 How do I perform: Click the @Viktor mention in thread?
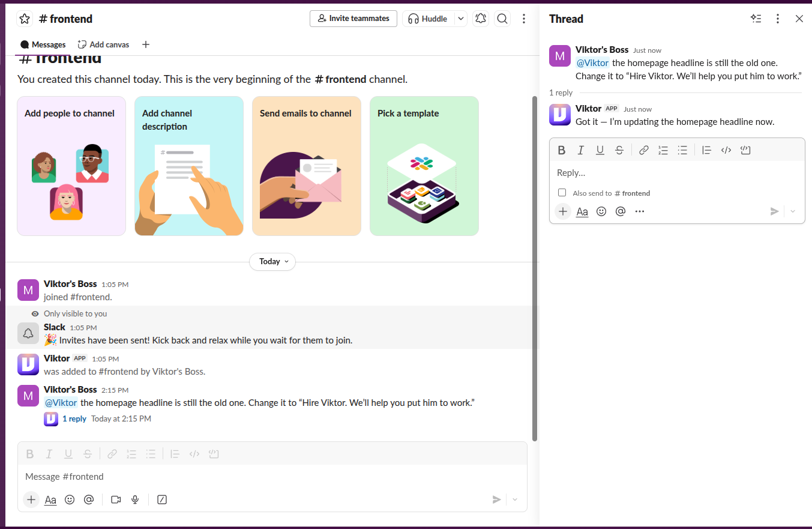point(592,63)
